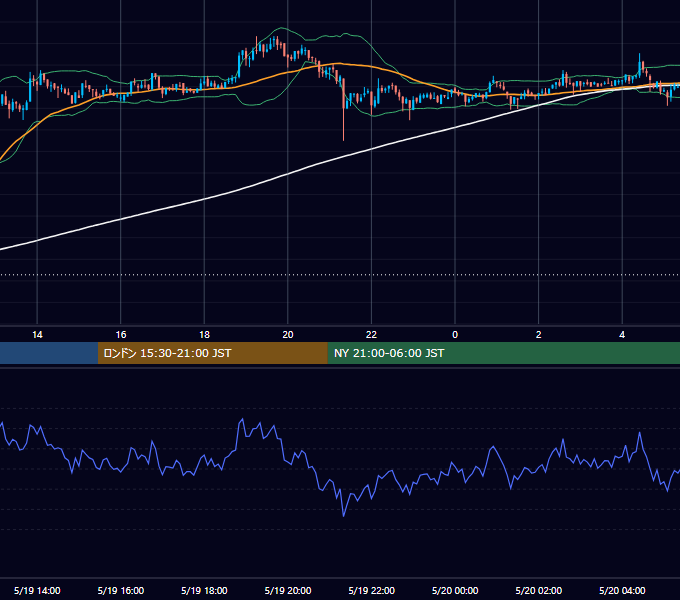
Task: Click the 5/19 14:00 time label
Action: (37, 590)
